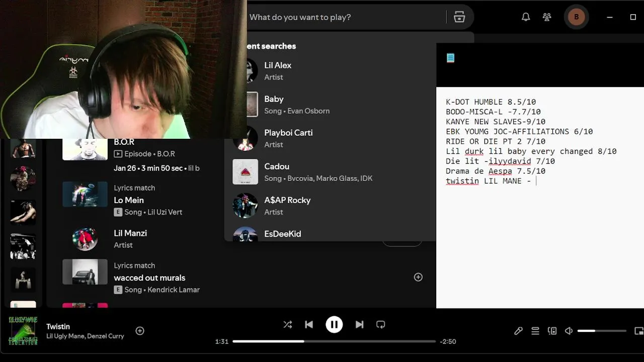
Task: Pause the current song
Action: tap(334, 325)
